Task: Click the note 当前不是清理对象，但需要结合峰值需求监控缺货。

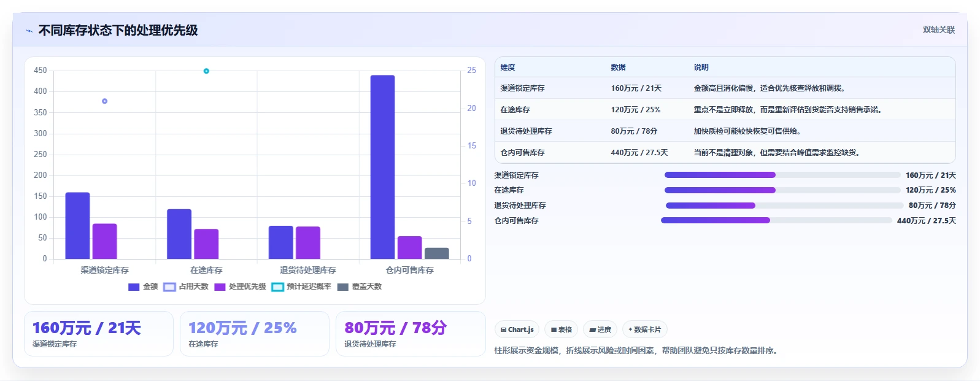Action: 778,153
